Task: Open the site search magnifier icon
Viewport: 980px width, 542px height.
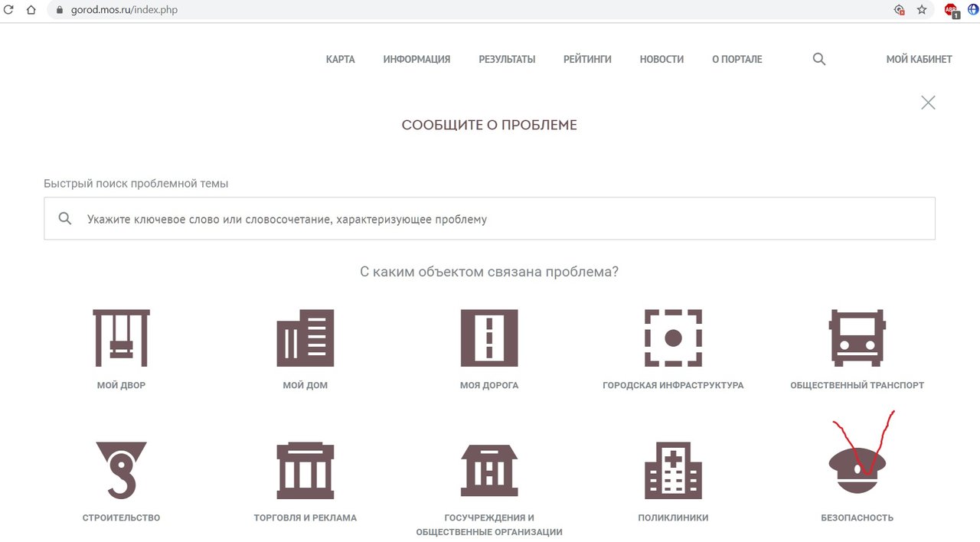Action: pyautogui.click(x=818, y=59)
